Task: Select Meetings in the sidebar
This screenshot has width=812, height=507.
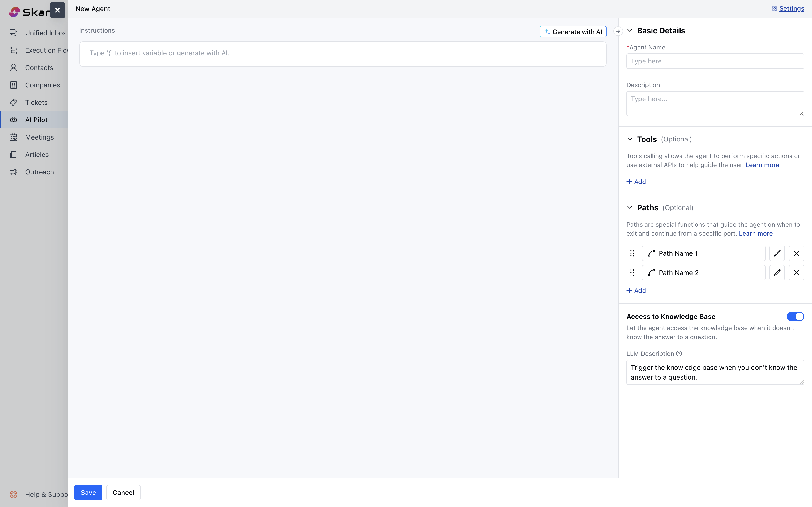Action: click(40, 137)
